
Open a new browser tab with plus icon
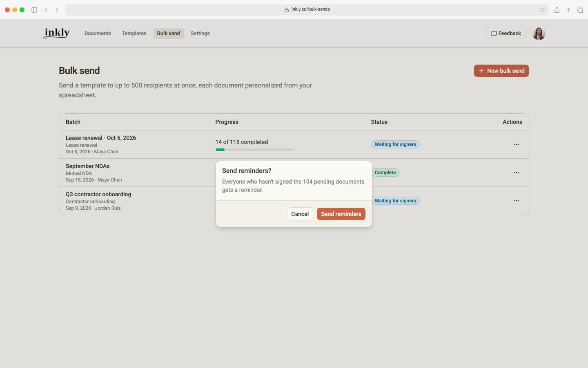click(568, 10)
